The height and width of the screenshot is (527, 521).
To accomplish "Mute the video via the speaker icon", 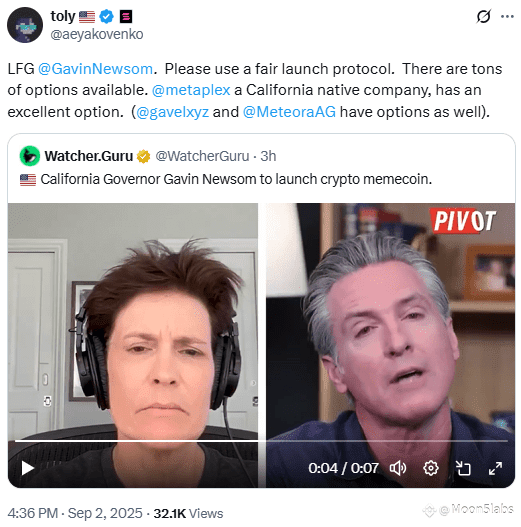I will tap(398, 468).
